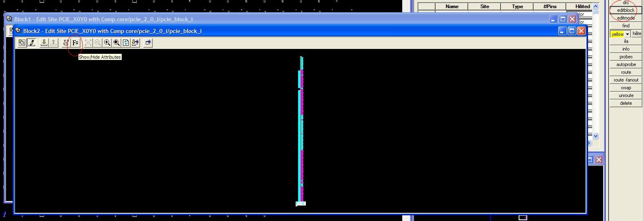The height and width of the screenshot is (221, 644).
Task: Toggle the edit mode pencil icon
Action: (x=32, y=43)
